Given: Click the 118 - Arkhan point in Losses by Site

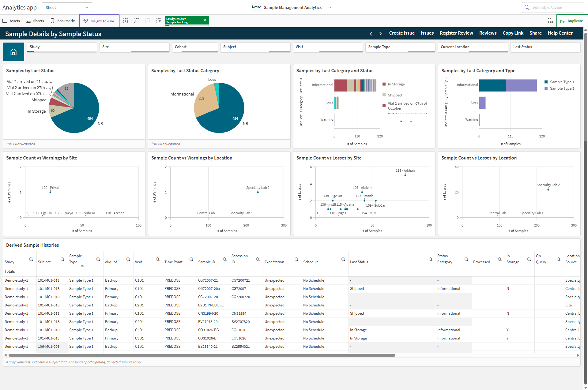Looking at the screenshot, I should [x=405, y=175].
